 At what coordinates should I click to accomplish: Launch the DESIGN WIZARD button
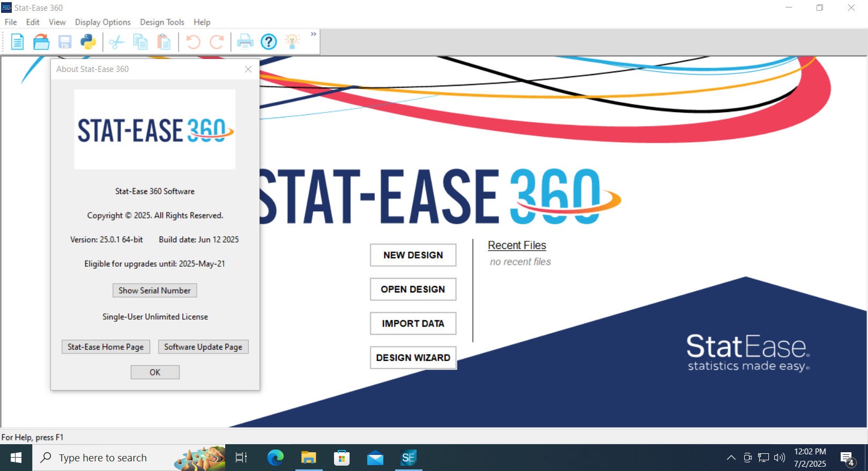click(413, 358)
